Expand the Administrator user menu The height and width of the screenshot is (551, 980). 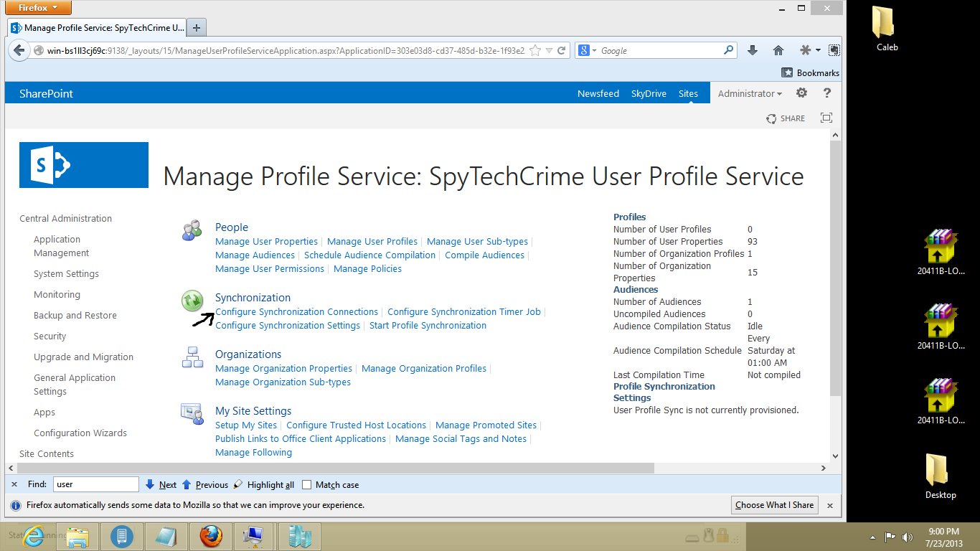pos(750,93)
